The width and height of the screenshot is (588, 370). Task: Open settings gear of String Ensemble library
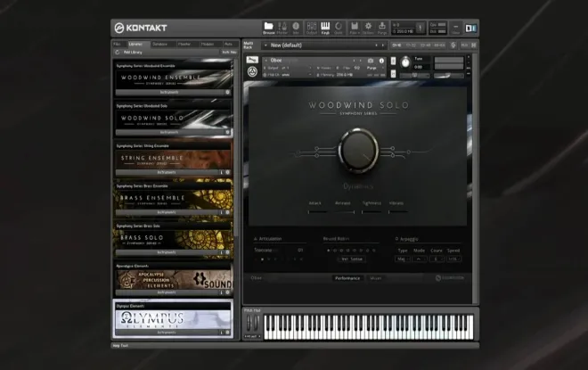click(227, 172)
